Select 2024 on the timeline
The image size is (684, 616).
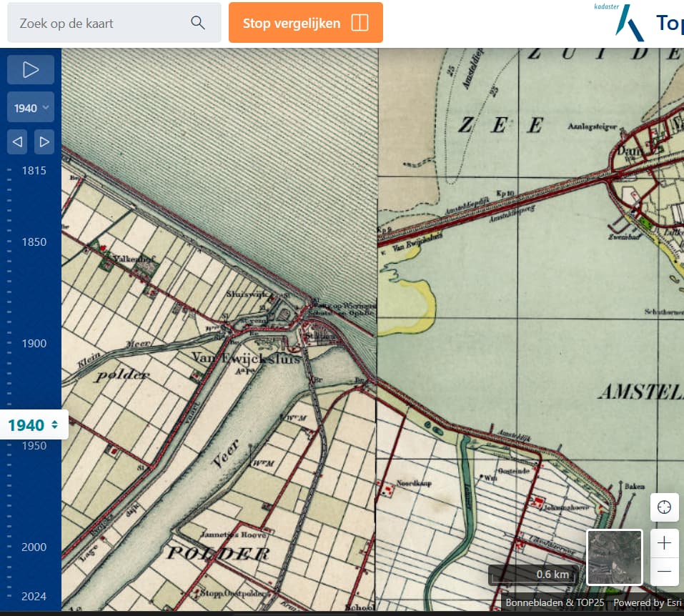pos(34,596)
